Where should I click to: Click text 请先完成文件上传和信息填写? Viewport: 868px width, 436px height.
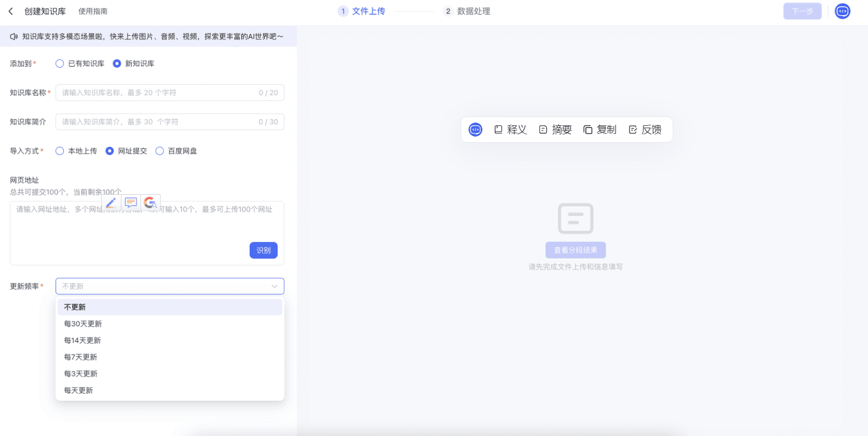tap(576, 267)
